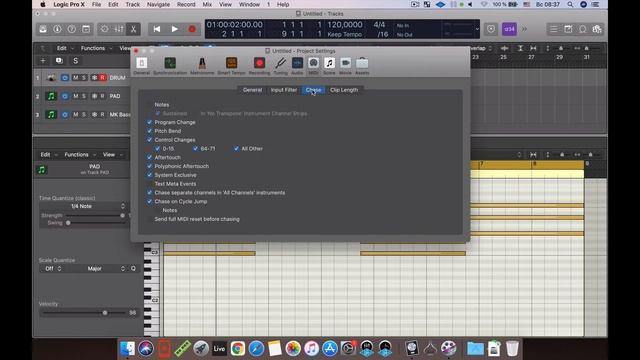Switch to General tab in MIDI settings

pyautogui.click(x=252, y=90)
